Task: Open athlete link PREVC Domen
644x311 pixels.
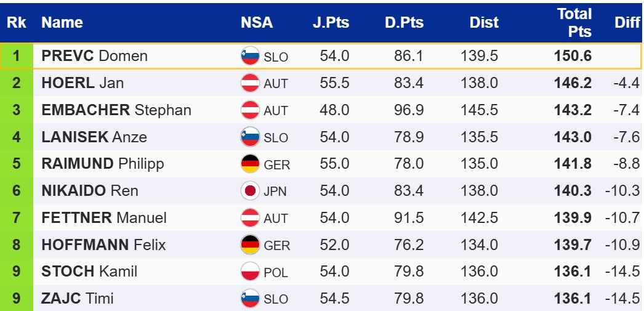Action: pyautogui.click(x=94, y=56)
